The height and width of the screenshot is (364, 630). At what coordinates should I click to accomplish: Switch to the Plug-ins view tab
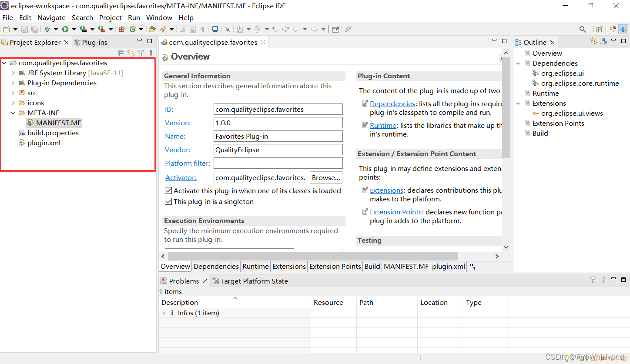(90, 42)
